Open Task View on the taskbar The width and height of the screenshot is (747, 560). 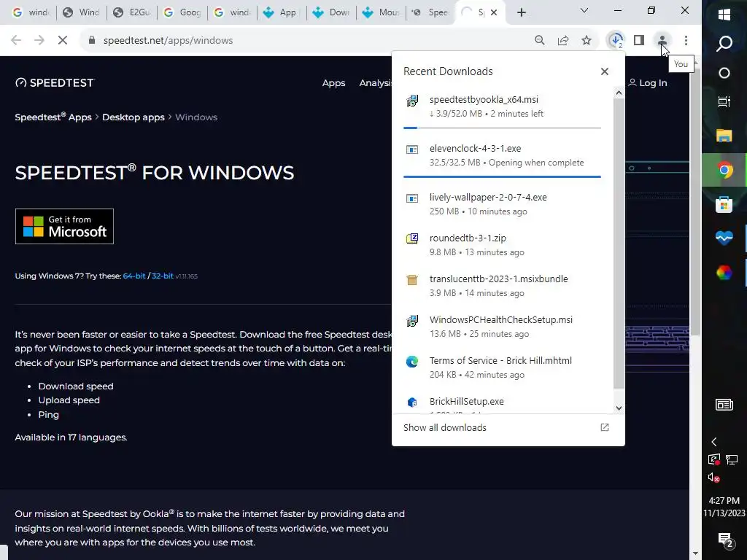[724, 101]
